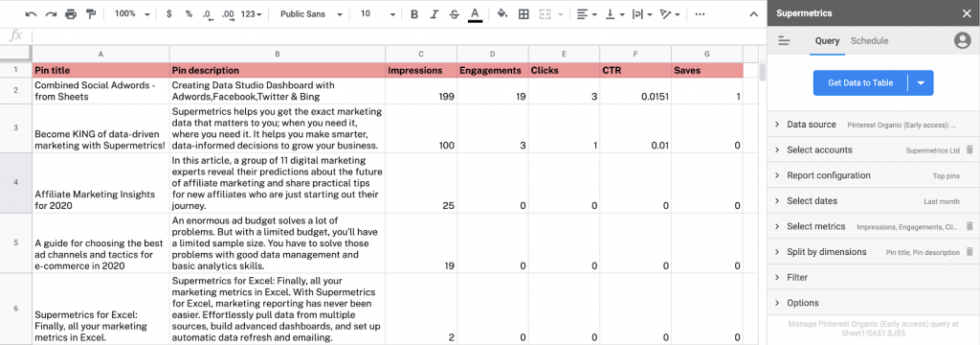Select column A header
The image size is (980, 345).
[x=100, y=54]
